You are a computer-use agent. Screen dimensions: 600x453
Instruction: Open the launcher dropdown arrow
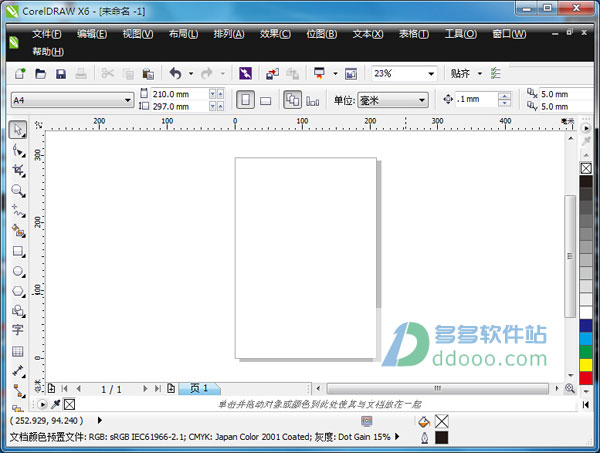click(335, 73)
